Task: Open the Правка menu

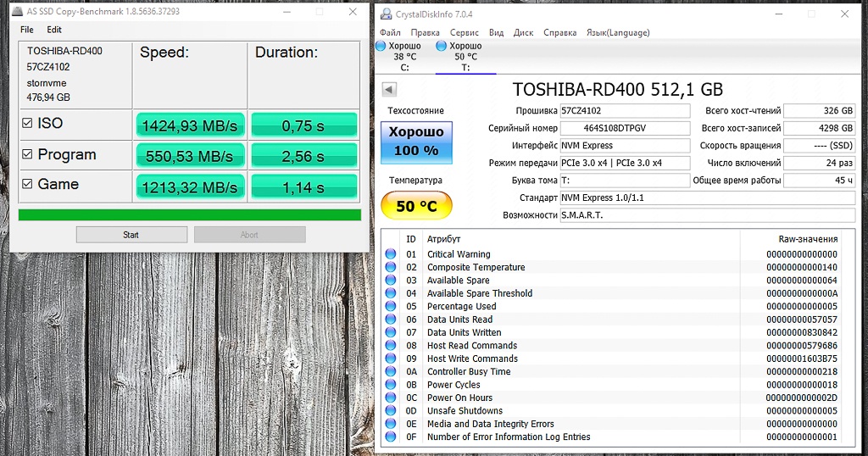Action: 426,33
